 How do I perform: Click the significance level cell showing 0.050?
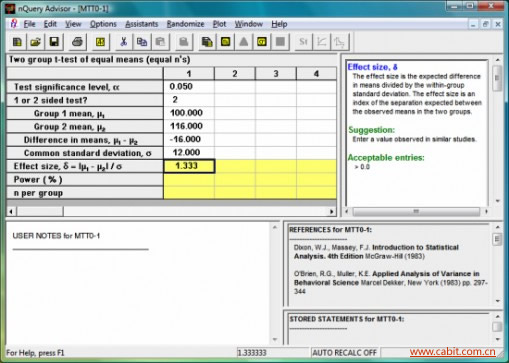pos(189,87)
